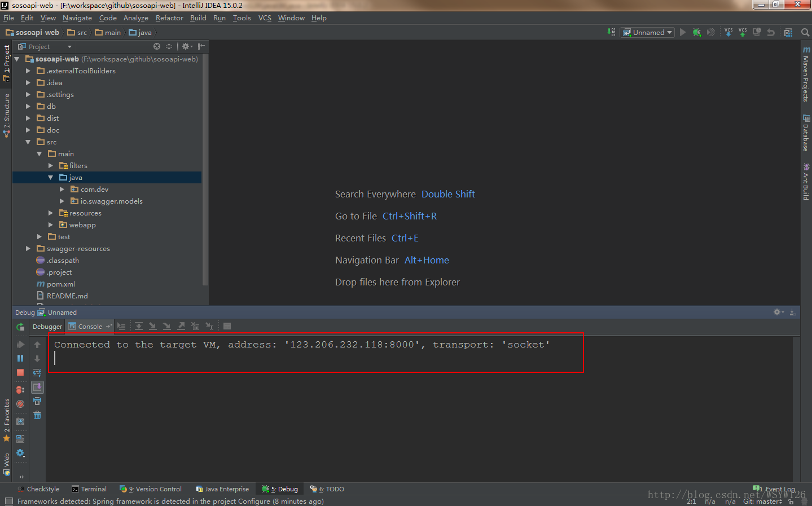Image resolution: width=812 pixels, height=506 pixels.
Task: Click the Search Everywhere magnifier icon
Action: 805,32
